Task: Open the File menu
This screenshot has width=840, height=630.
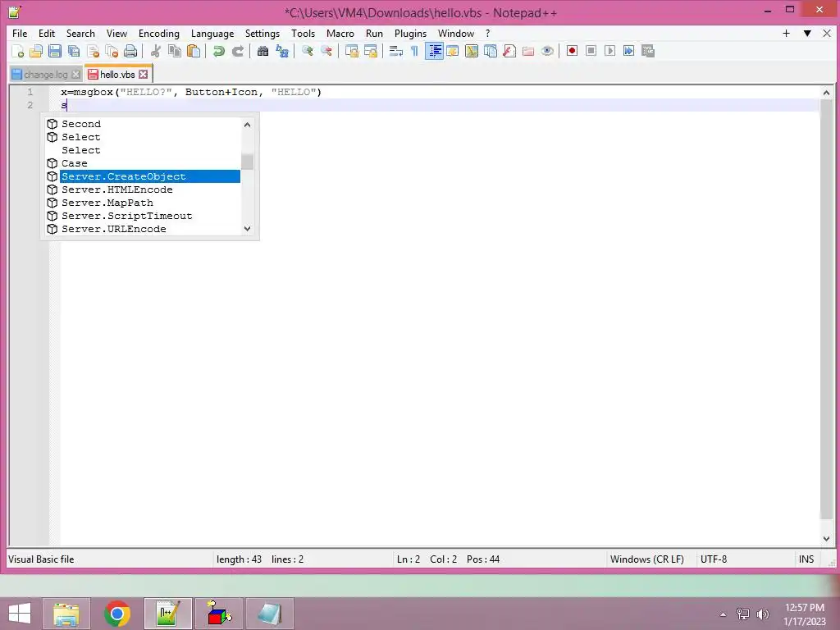Action: (x=20, y=33)
